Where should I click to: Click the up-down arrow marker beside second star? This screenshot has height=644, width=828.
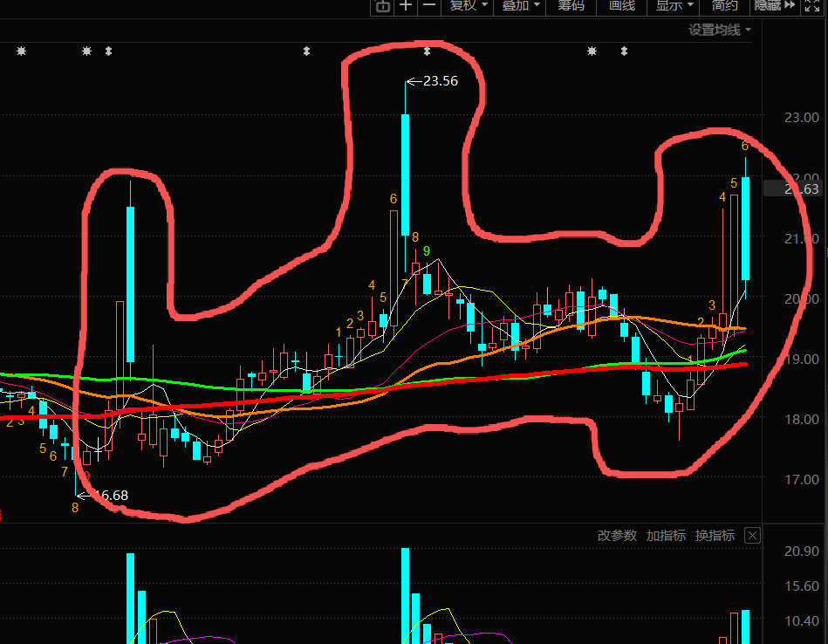[x=108, y=51]
